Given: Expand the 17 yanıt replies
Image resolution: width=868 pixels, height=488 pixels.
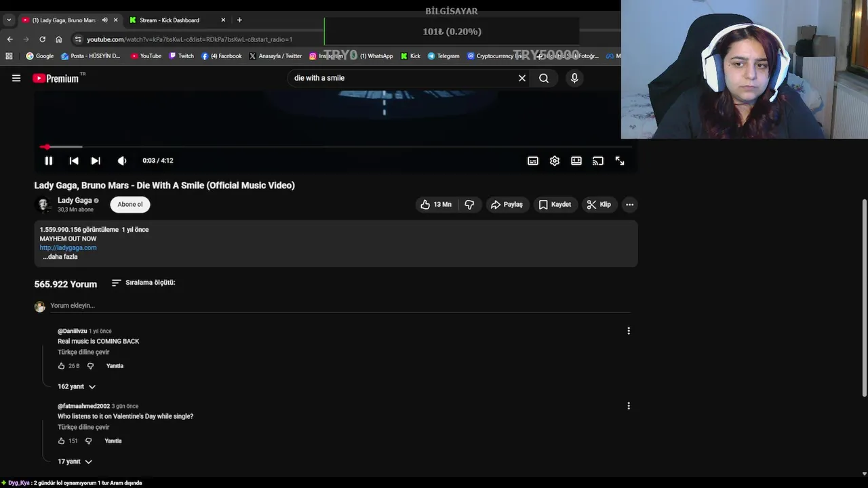Looking at the screenshot, I should click(75, 462).
